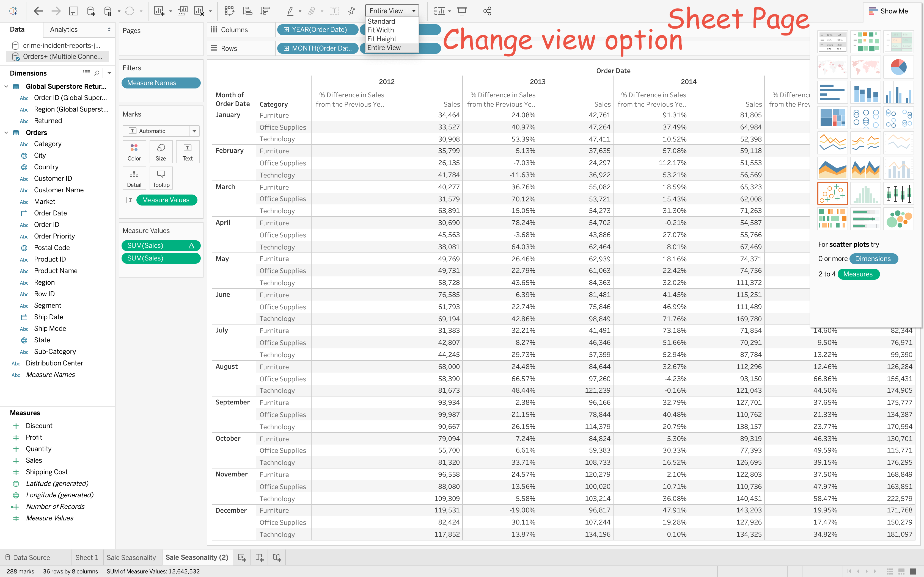The image size is (924, 577).
Task: Open the Entire View fit dropdown
Action: point(414,11)
